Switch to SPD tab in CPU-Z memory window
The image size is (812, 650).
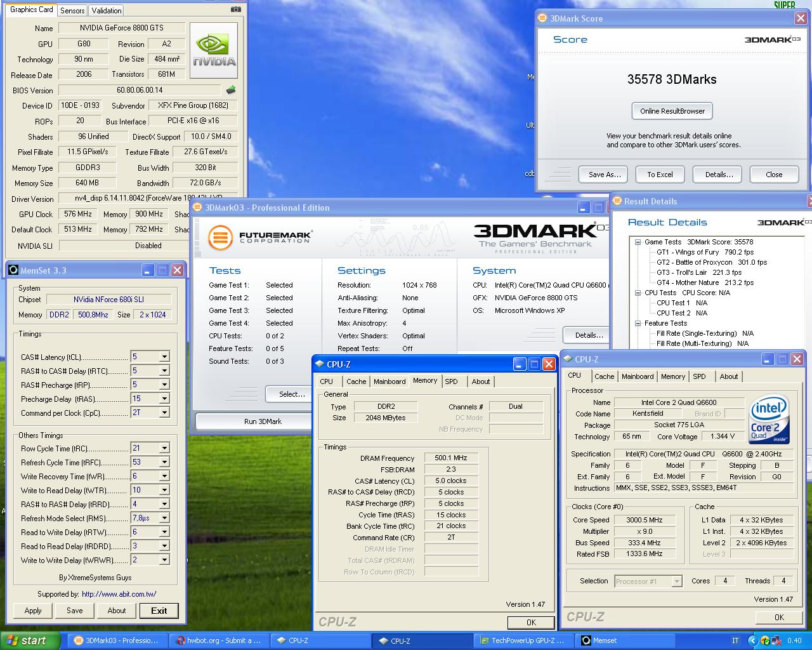point(451,381)
